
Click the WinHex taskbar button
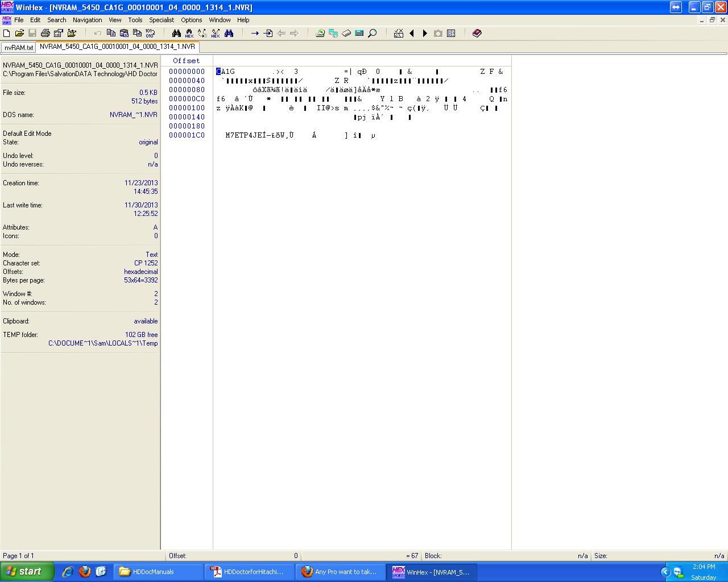pyautogui.click(x=432, y=572)
